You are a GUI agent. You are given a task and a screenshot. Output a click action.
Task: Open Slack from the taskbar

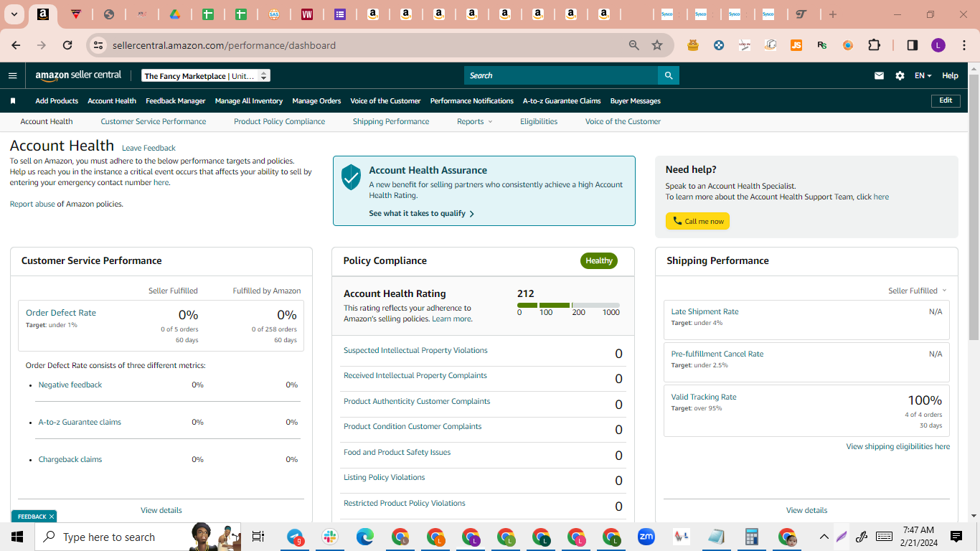[x=330, y=537]
